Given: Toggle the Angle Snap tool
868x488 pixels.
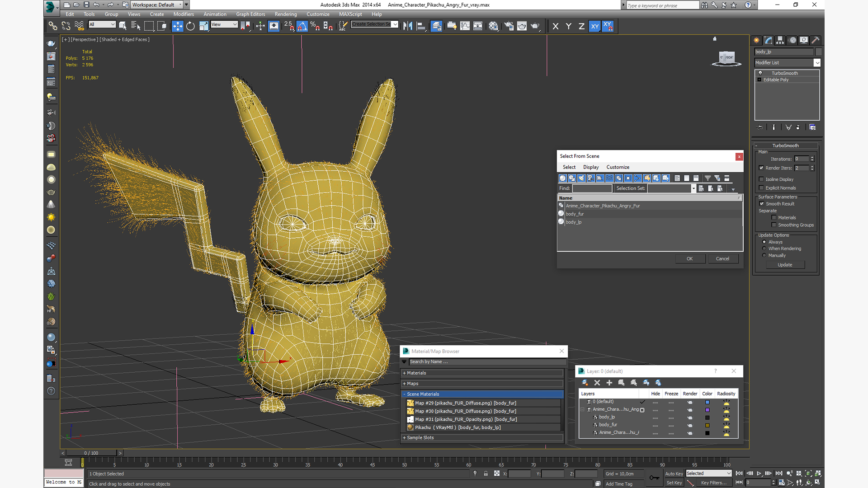Looking at the screenshot, I should coord(302,26).
